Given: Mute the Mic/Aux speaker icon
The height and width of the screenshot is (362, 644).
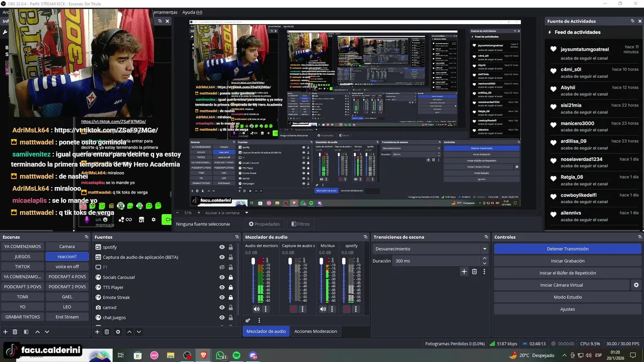Looking at the screenshot, I should [323, 309].
